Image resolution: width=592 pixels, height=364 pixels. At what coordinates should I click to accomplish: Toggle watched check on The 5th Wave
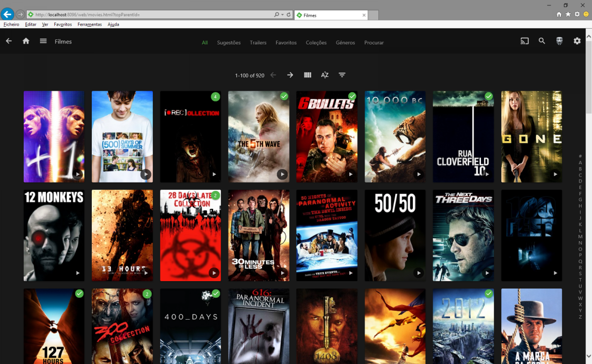tap(284, 96)
